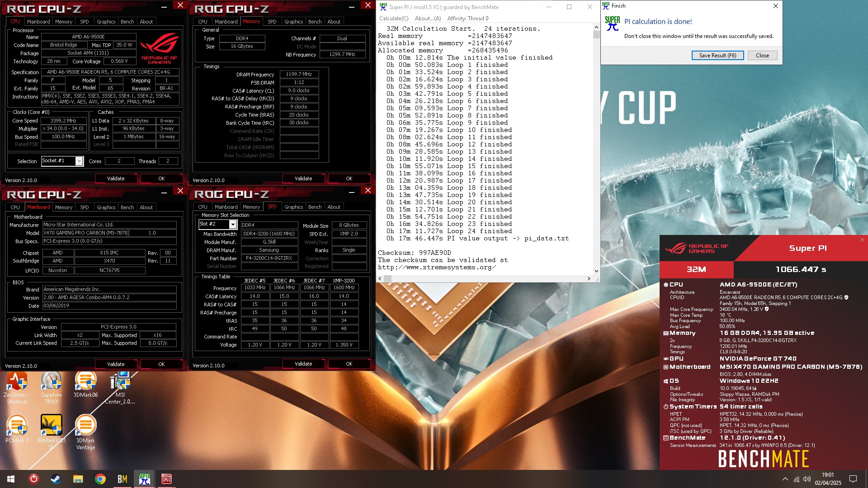Click Close button in Finish dialog
868x488 pixels.
tap(762, 56)
